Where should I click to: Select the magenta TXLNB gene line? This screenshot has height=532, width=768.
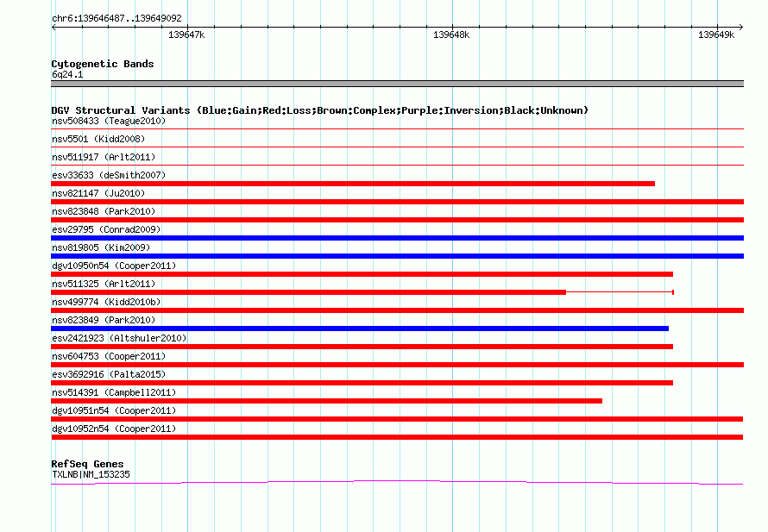(397, 483)
